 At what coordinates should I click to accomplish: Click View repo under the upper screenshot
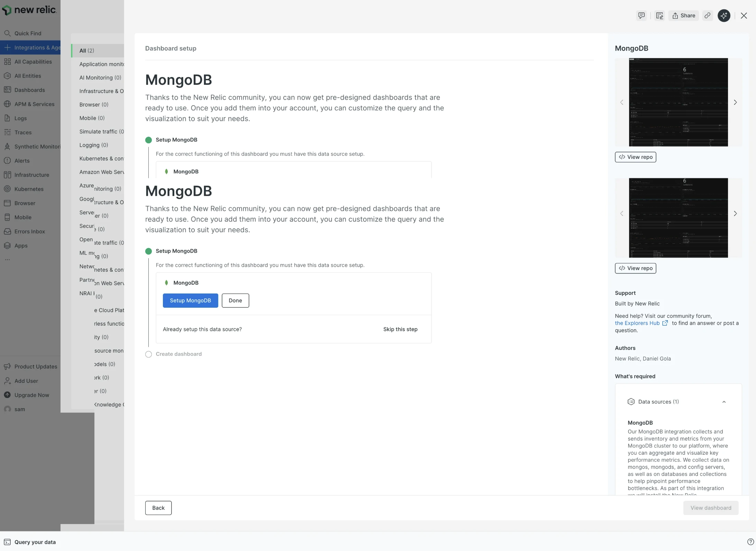636,157
